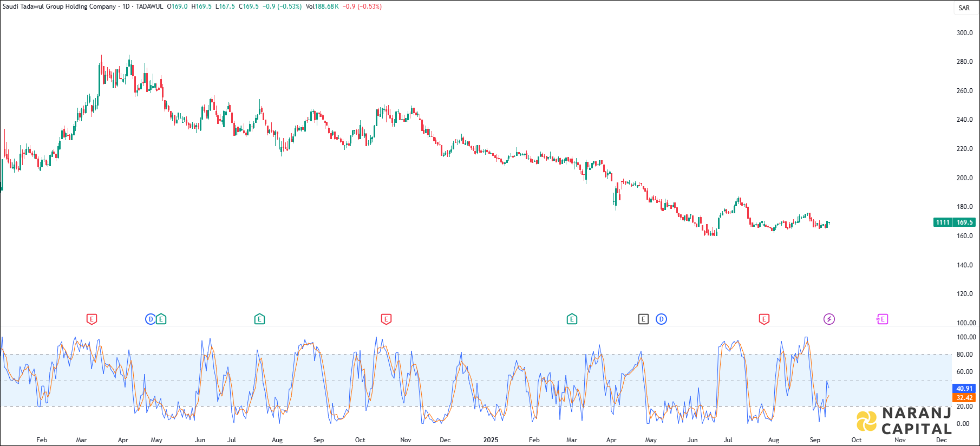
Task: Click the open value O169.0
Action: pos(177,6)
